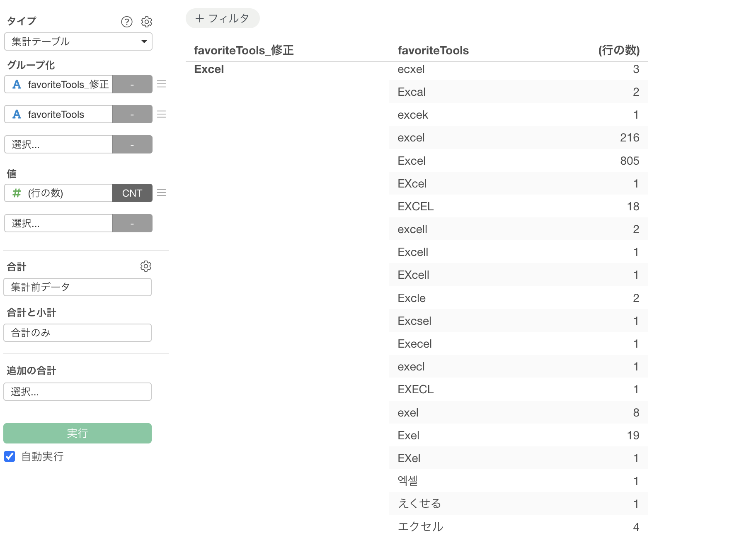
Task: Click the 実行 run button
Action: [x=78, y=434]
